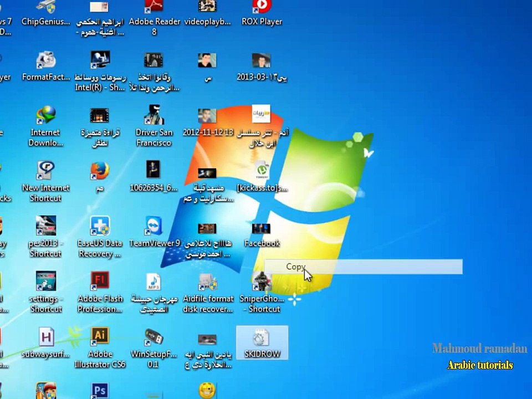Click the Facebook video thumbnail icon

tap(262, 234)
